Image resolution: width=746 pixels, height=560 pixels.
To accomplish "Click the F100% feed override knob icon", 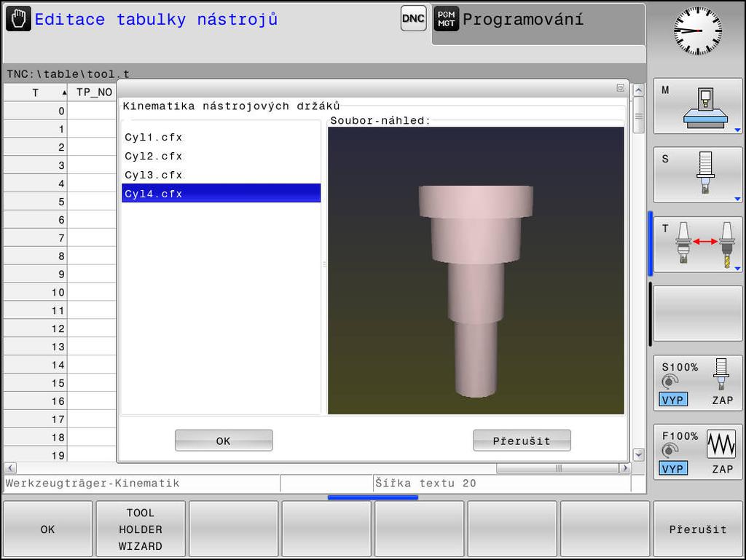I will (x=670, y=450).
